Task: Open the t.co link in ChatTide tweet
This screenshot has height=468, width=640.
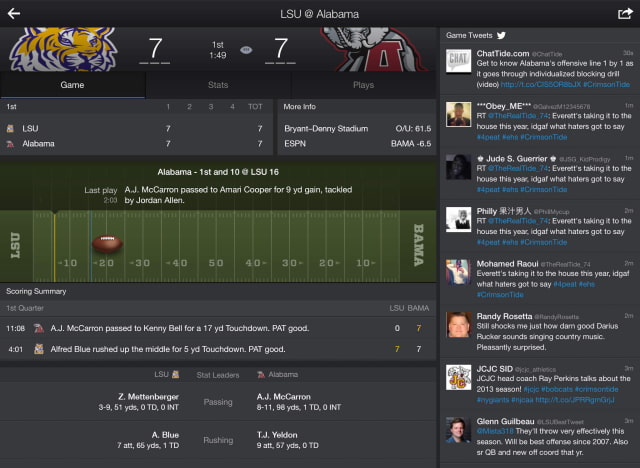Action: coord(540,84)
